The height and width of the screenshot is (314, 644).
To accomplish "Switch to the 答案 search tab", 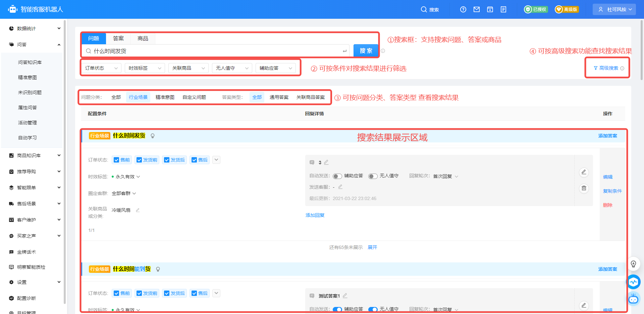I will pyautogui.click(x=118, y=39).
